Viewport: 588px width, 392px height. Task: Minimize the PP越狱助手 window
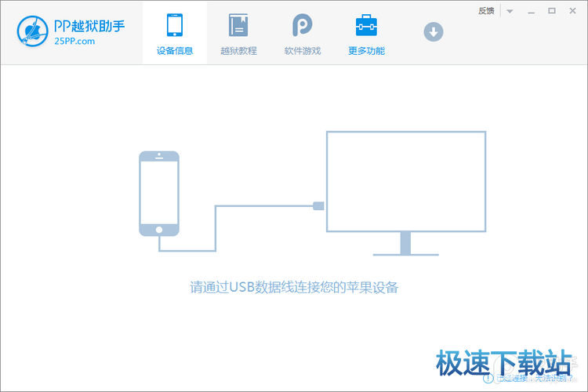(531, 11)
